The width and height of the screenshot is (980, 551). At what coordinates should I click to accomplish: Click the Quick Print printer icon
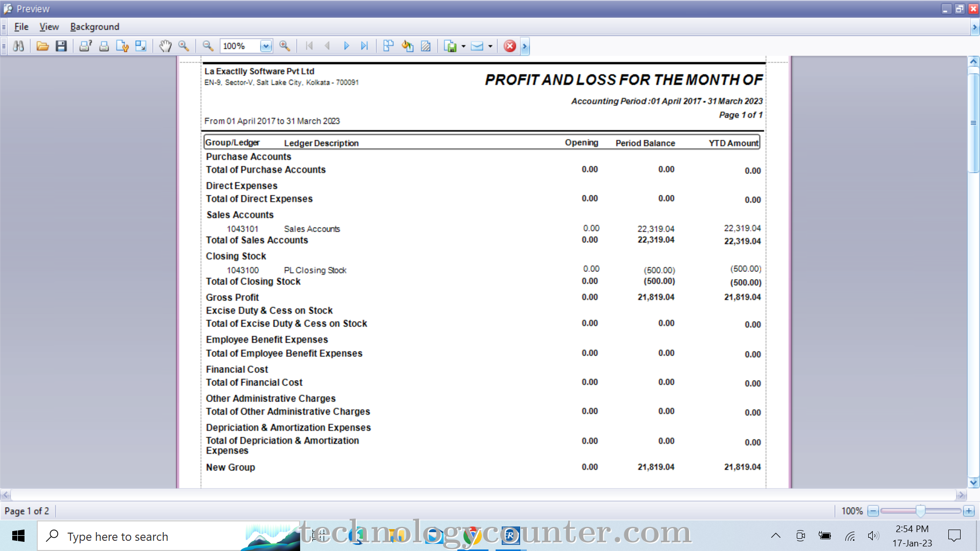click(104, 46)
